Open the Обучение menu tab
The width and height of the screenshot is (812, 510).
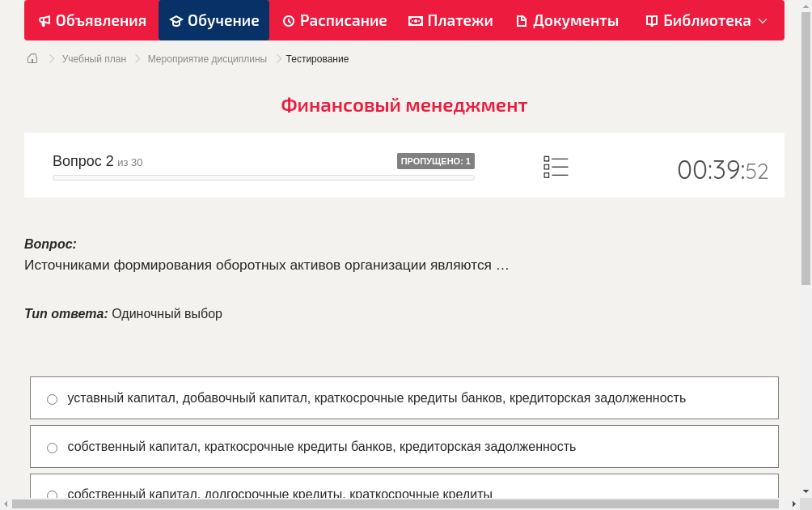coord(214,20)
